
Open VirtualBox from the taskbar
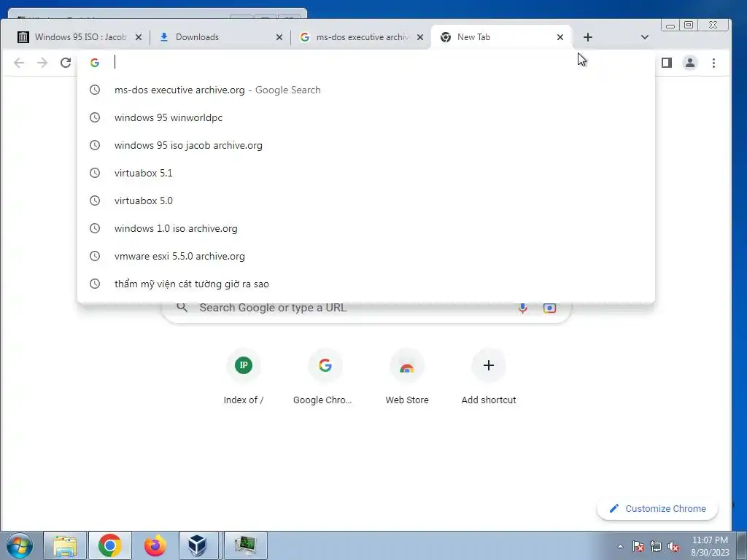pyautogui.click(x=198, y=545)
